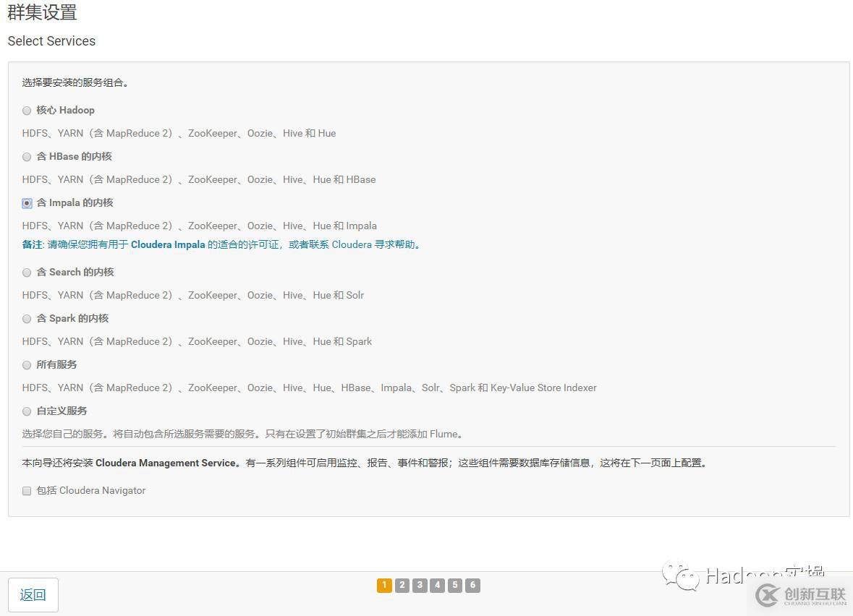
Task: Jump to wizard step 4
Action: (x=438, y=585)
